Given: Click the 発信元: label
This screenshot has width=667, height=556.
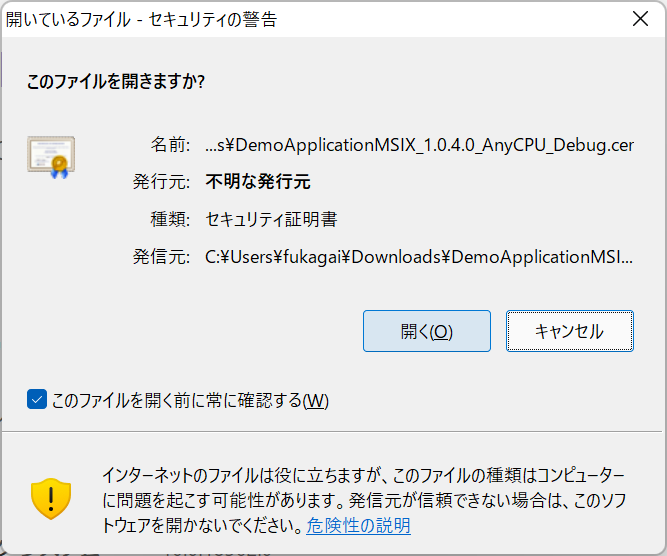Looking at the screenshot, I should click(x=161, y=257).
